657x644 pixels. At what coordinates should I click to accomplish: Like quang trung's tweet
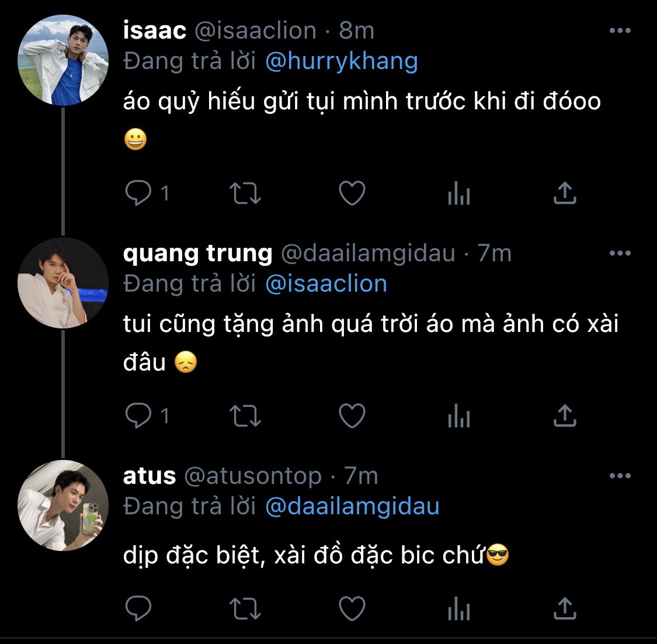[x=352, y=416]
